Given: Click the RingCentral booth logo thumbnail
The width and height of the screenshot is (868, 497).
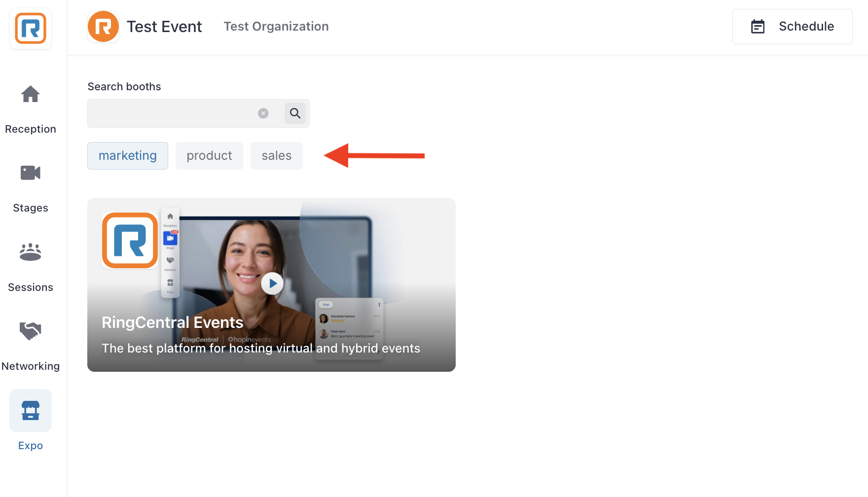Looking at the screenshot, I should coord(130,241).
